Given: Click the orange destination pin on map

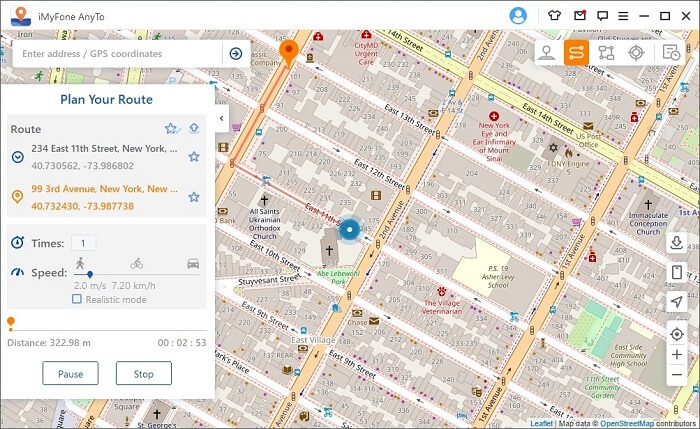Looking at the screenshot, I should point(289,52).
